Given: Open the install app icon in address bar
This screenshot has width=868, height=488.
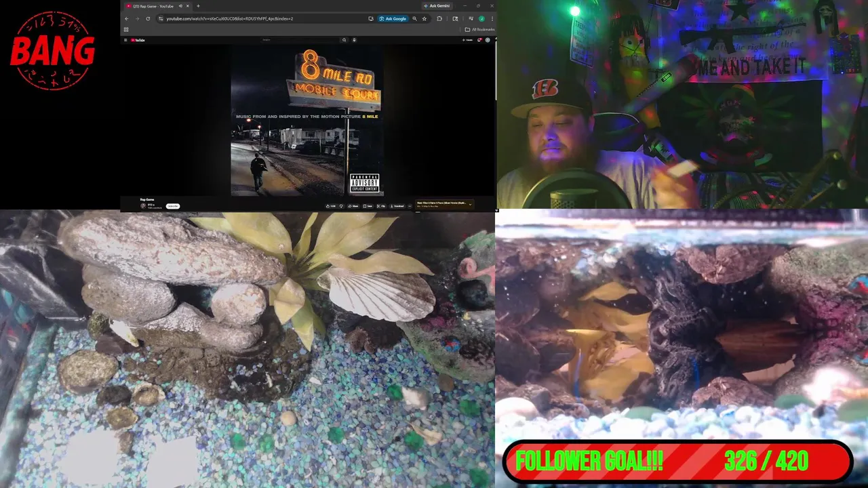Looking at the screenshot, I should click(x=371, y=19).
